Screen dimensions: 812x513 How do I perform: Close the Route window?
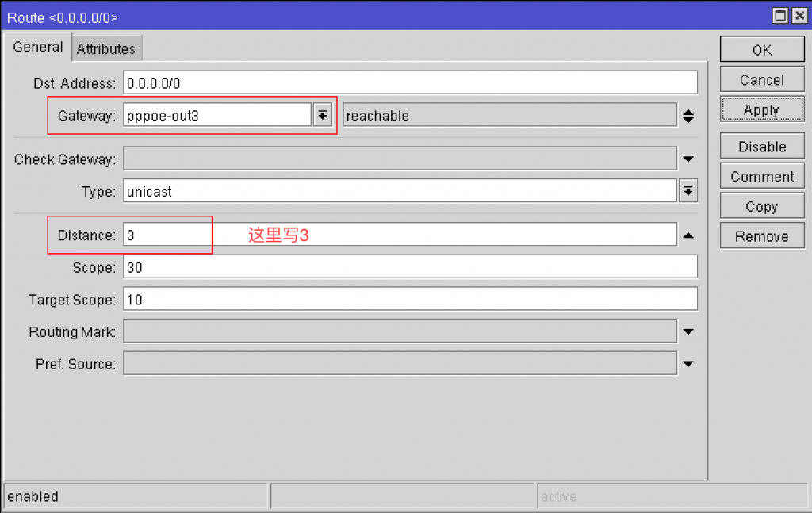[x=799, y=16]
